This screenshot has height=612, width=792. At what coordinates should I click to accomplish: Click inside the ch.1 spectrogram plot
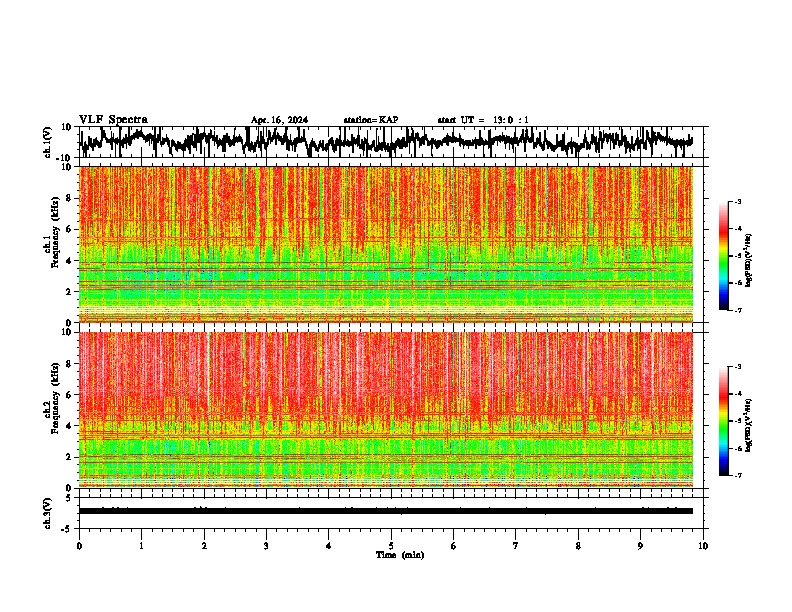click(386, 244)
